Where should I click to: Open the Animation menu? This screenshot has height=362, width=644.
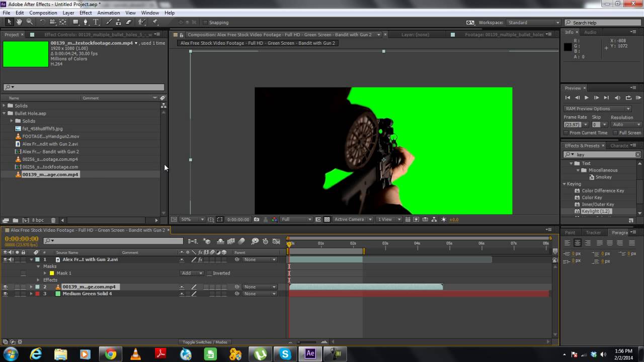[108, 13]
